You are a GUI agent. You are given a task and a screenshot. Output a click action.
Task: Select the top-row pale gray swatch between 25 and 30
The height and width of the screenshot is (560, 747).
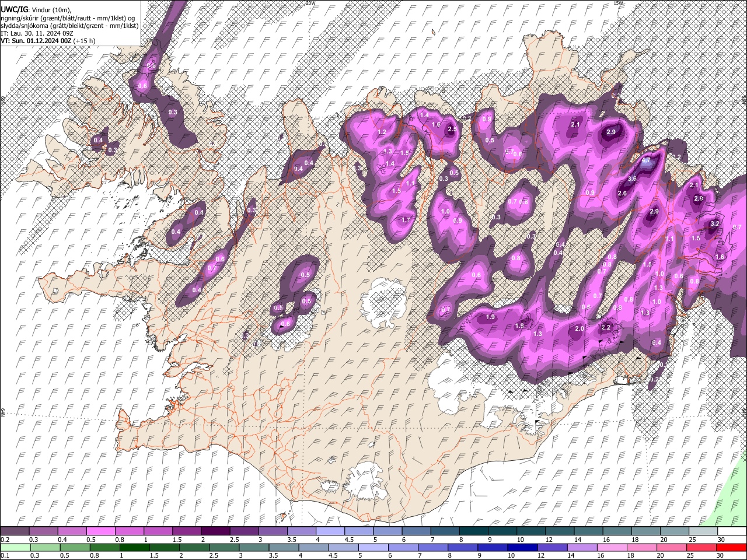pyautogui.click(x=703, y=531)
